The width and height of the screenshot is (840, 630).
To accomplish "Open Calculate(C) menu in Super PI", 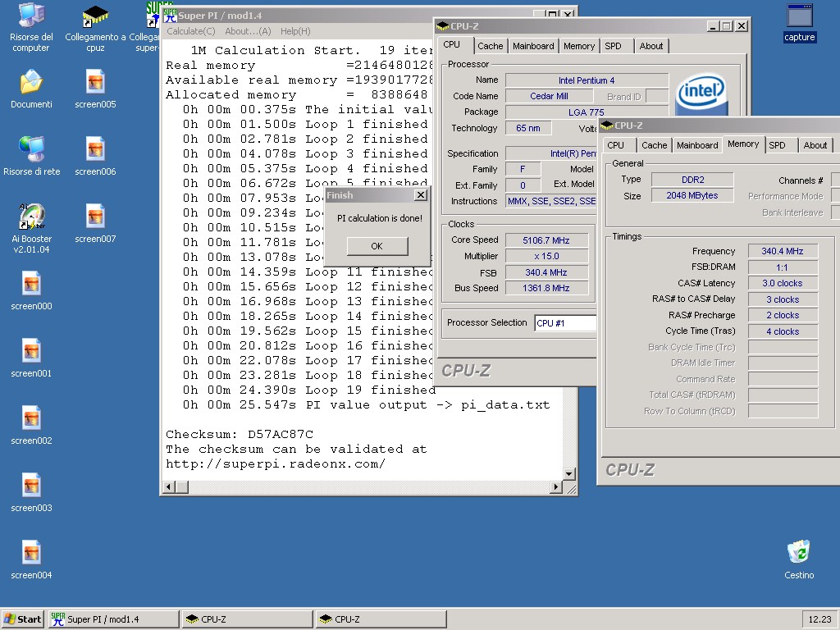I will point(190,31).
